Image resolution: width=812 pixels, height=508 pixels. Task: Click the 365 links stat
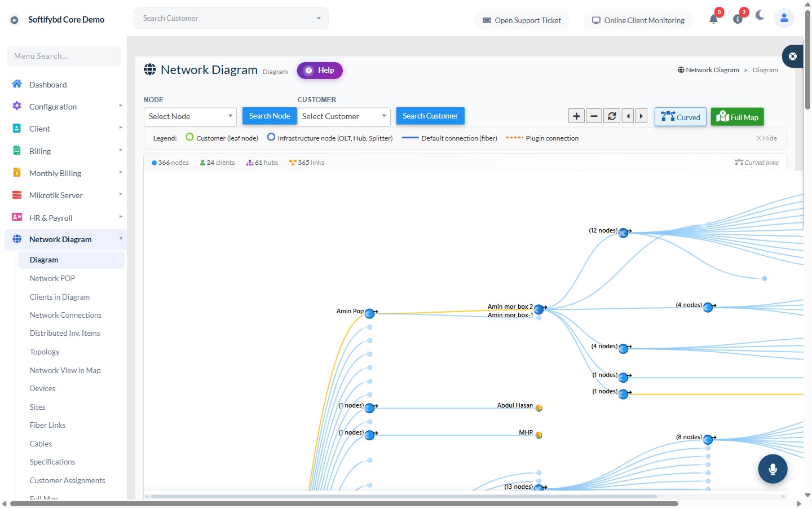(307, 163)
